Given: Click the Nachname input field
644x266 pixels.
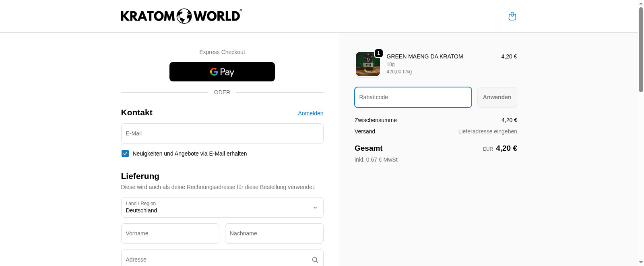Looking at the screenshot, I should (x=274, y=233).
